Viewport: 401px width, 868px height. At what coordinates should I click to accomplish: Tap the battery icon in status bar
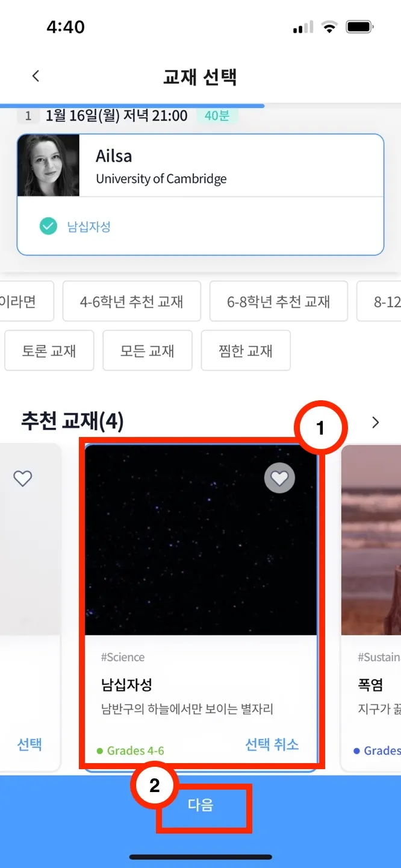tap(360, 27)
